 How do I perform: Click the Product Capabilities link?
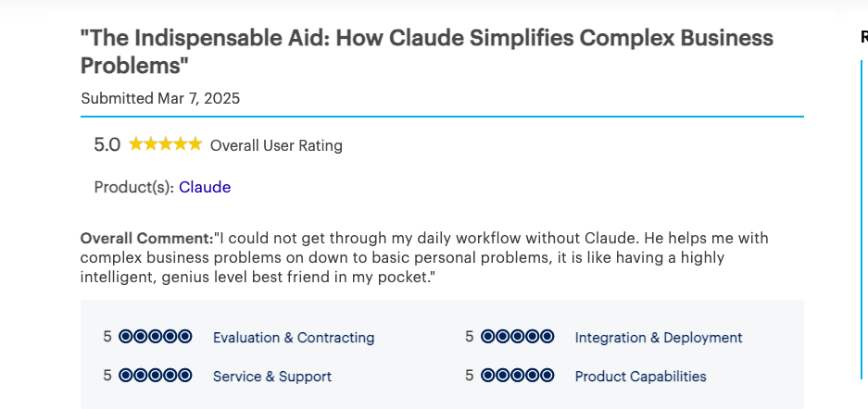640,377
